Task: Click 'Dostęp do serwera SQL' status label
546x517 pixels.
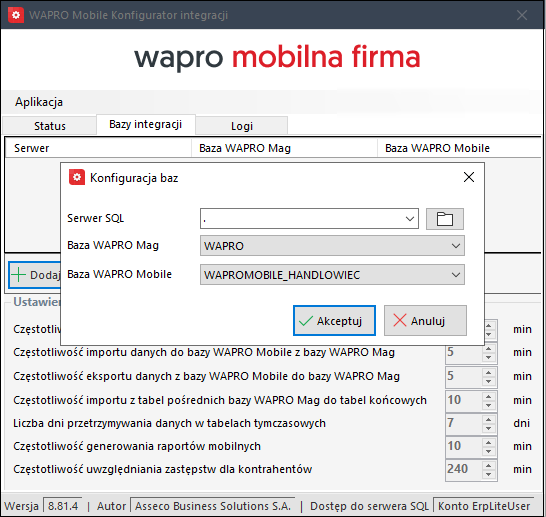Action: coord(369,506)
